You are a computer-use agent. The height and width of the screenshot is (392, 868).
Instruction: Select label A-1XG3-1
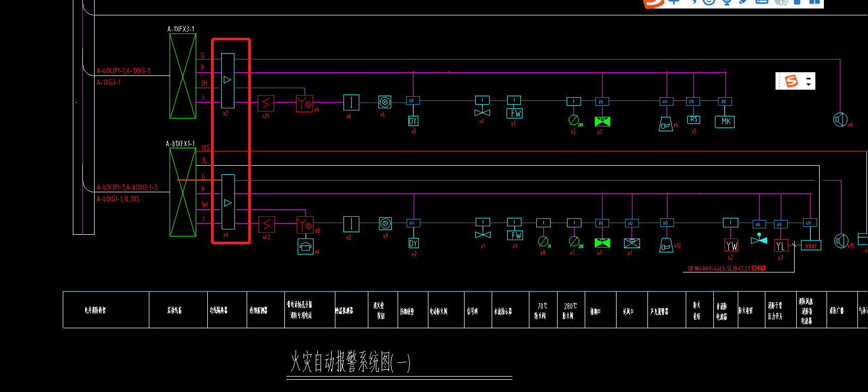109,82
